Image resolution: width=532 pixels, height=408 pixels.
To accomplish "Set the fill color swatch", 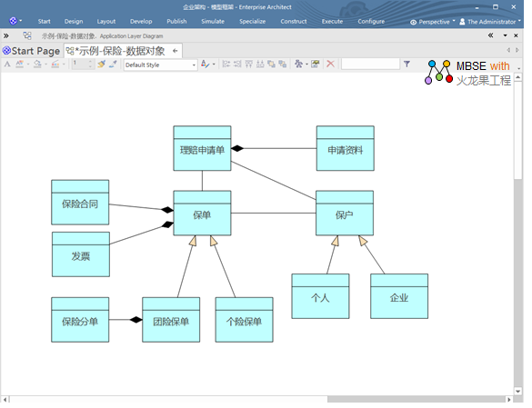I will coord(37,65).
